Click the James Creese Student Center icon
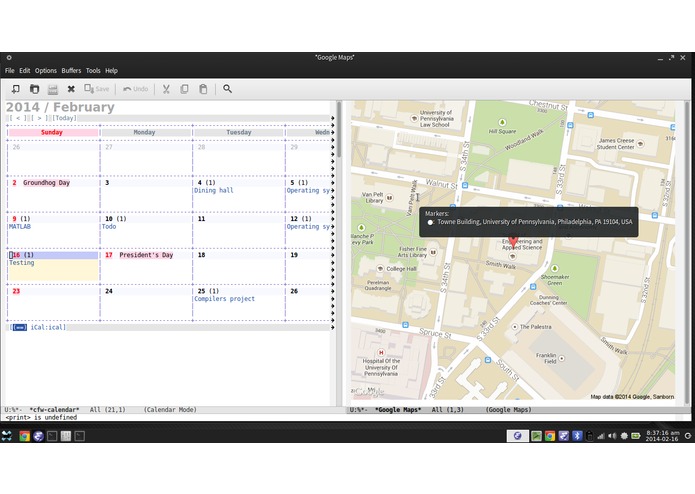This screenshot has height=494, width=695. click(640, 144)
